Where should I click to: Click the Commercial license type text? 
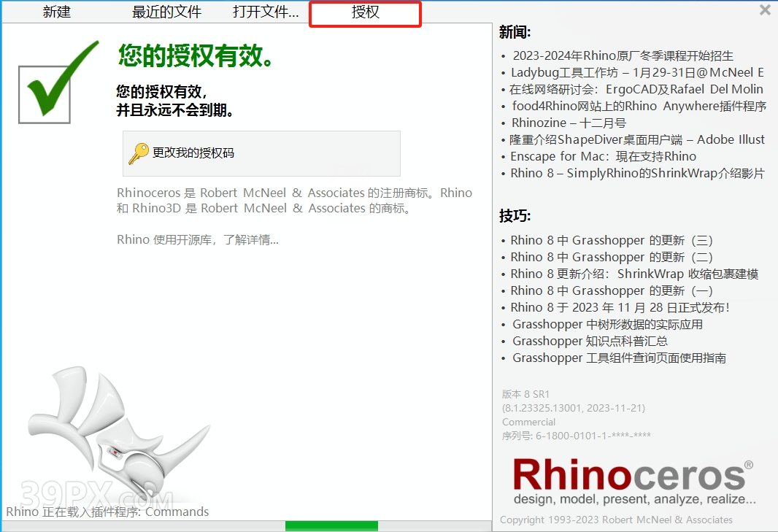pos(528,423)
